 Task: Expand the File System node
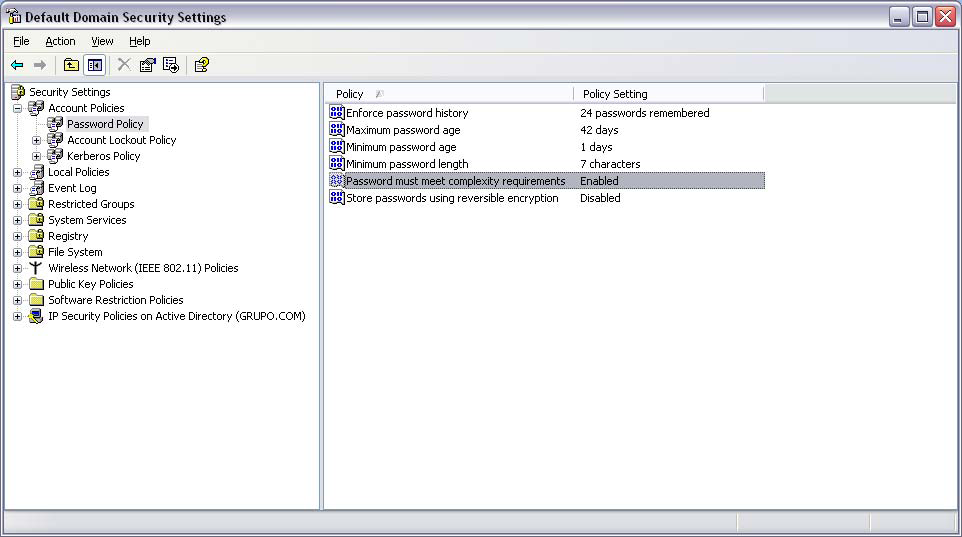tap(17, 252)
